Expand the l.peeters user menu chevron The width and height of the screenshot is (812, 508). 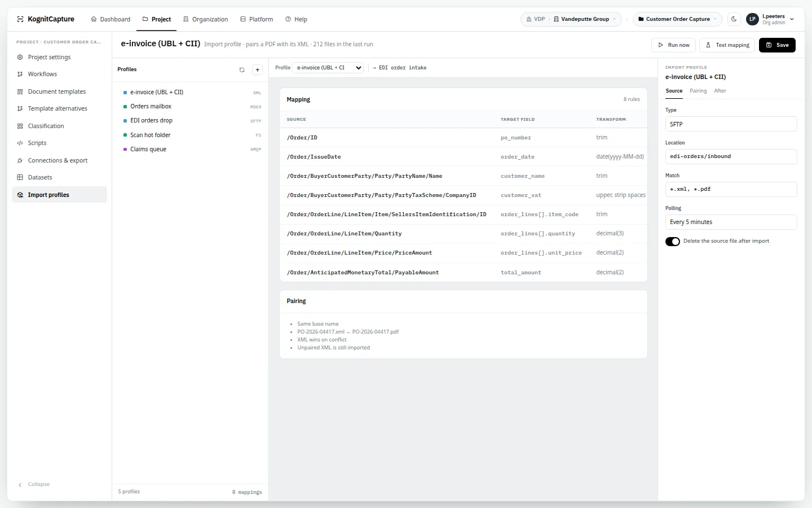(x=792, y=19)
